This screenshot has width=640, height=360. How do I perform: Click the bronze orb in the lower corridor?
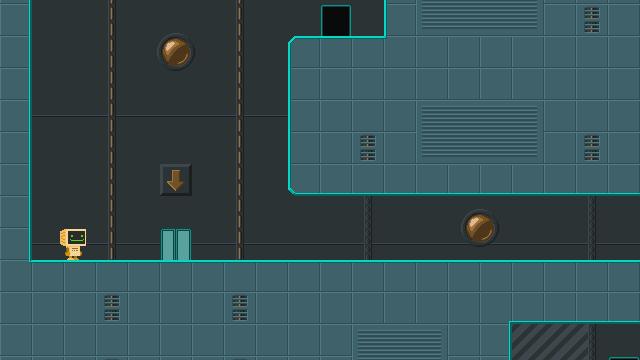click(x=480, y=228)
